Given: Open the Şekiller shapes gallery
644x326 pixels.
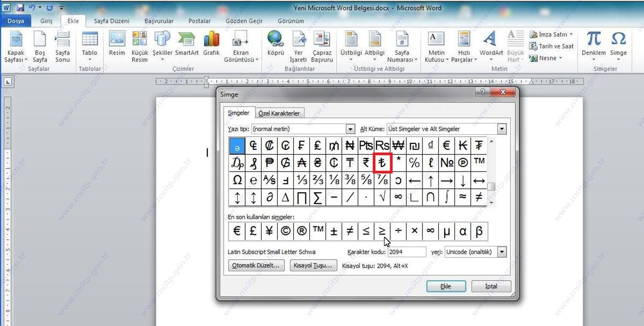Looking at the screenshot, I should [163, 47].
